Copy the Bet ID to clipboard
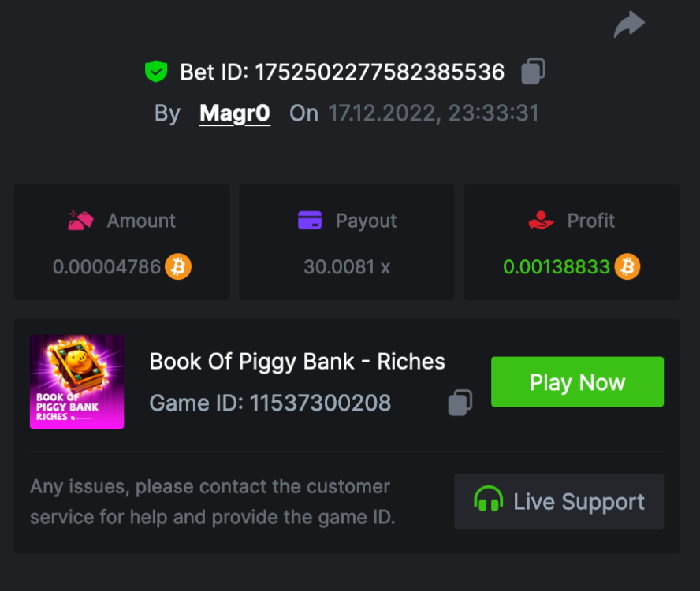The height and width of the screenshot is (591, 700). (x=533, y=72)
